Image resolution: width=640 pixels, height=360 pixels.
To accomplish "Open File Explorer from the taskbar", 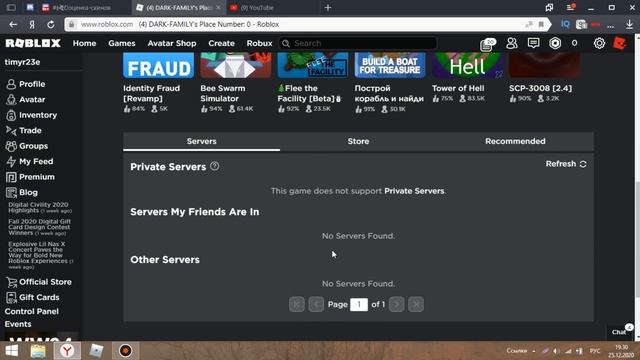I will [38, 351].
